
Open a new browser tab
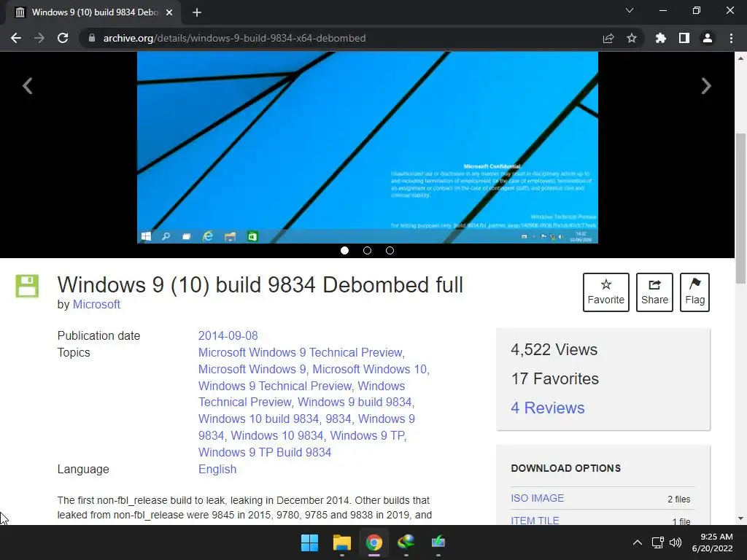tap(197, 12)
